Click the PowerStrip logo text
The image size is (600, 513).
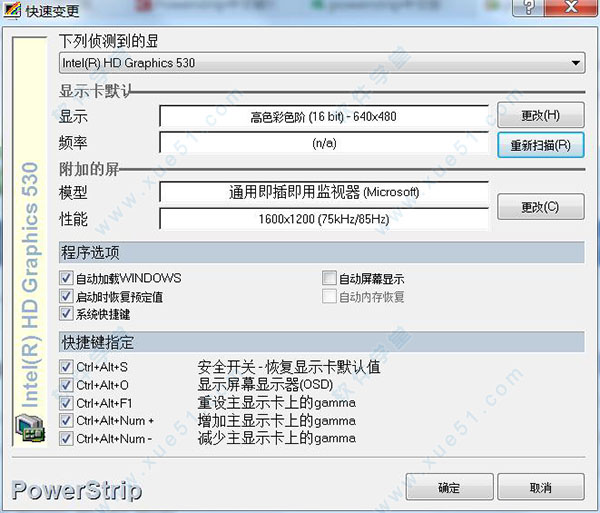pyautogui.click(x=77, y=490)
